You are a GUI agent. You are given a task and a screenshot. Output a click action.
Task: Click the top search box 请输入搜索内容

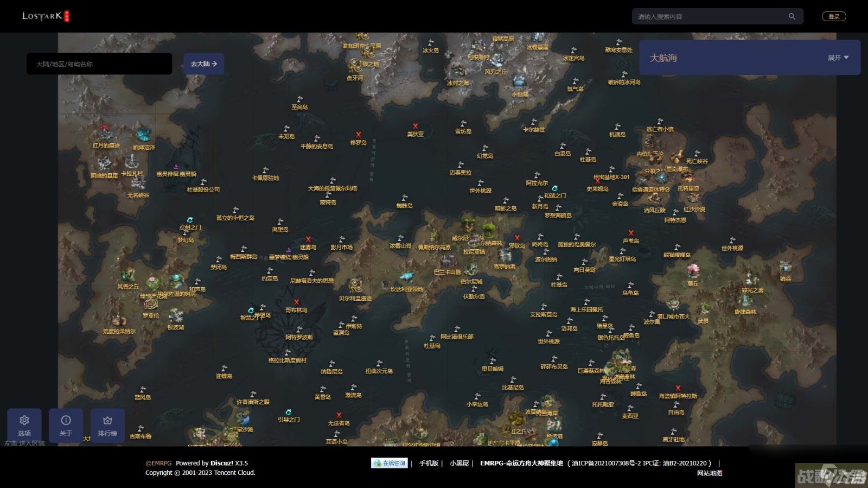coord(710,16)
